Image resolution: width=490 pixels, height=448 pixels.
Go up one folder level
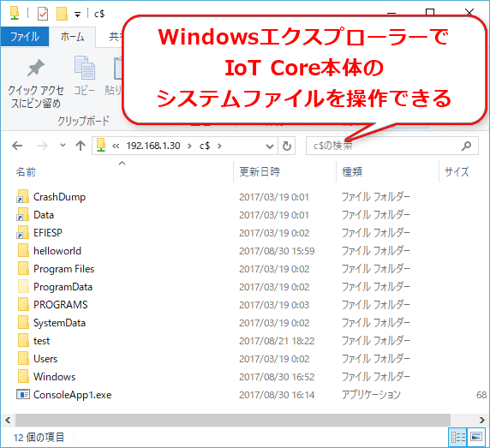[x=81, y=146]
